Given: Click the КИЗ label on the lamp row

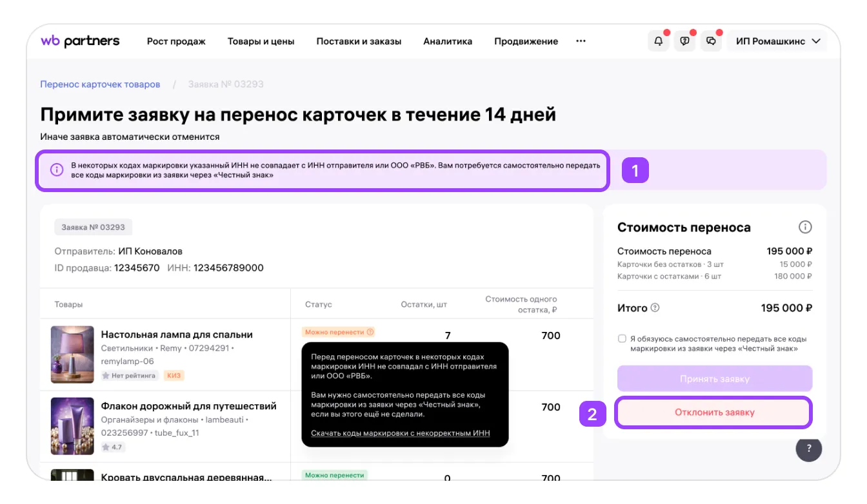Looking at the screenshot, I should pos(174,375).
